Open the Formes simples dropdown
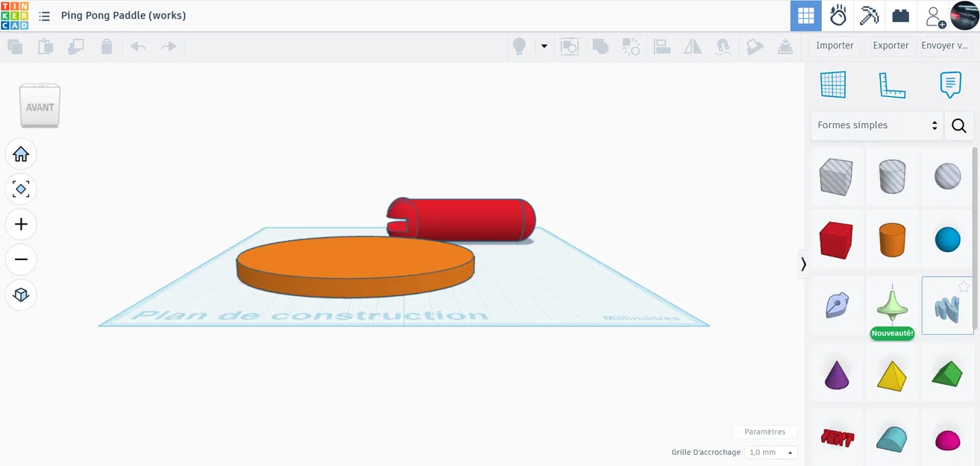Screen dimensions: 980x466 (x=876, y=125)
